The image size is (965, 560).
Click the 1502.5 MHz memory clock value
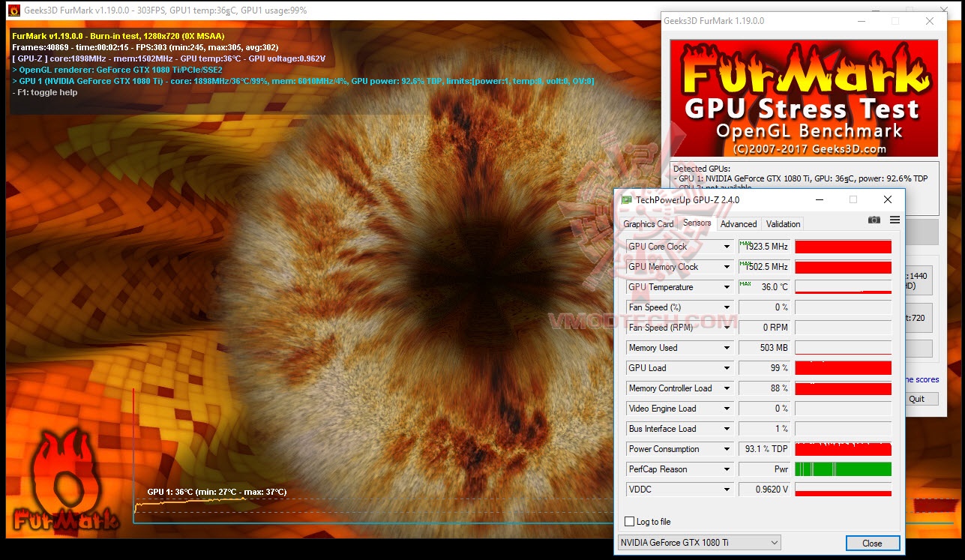point(765,267)
